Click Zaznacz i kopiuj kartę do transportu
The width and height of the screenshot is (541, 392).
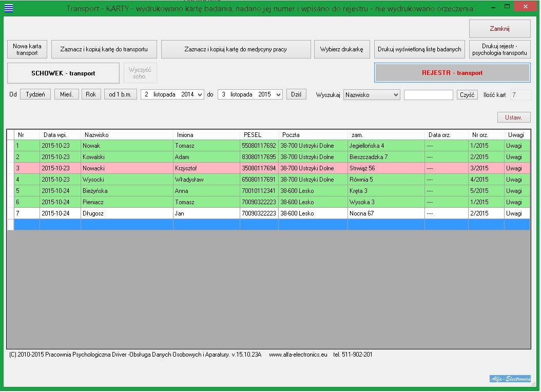point(104,49)
